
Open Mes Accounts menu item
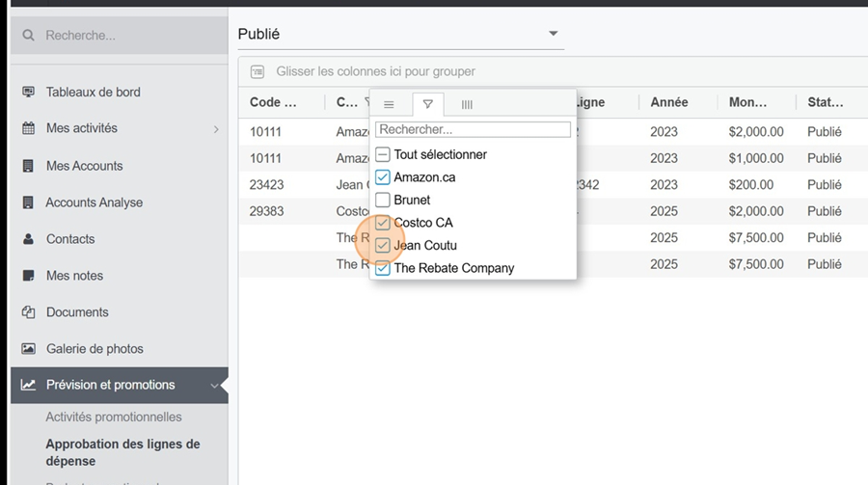pos(85,166)
